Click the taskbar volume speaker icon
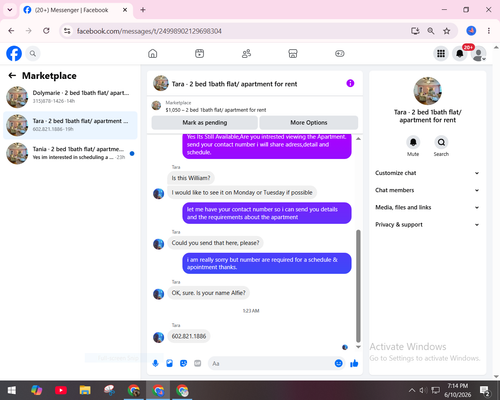Image resolution: width=500 pixels, height=400 pixels. click(x=423, y=390)
